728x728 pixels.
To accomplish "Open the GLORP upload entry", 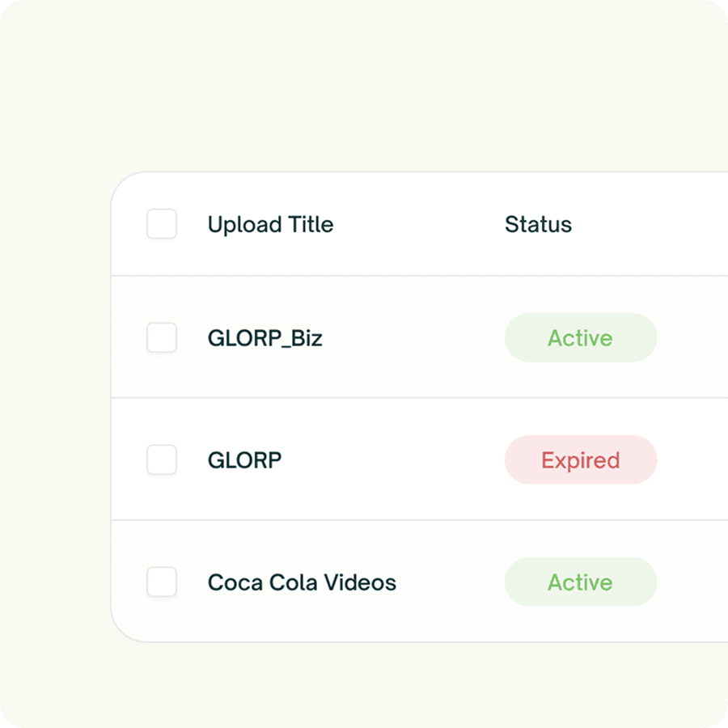I will coord(244,460).
